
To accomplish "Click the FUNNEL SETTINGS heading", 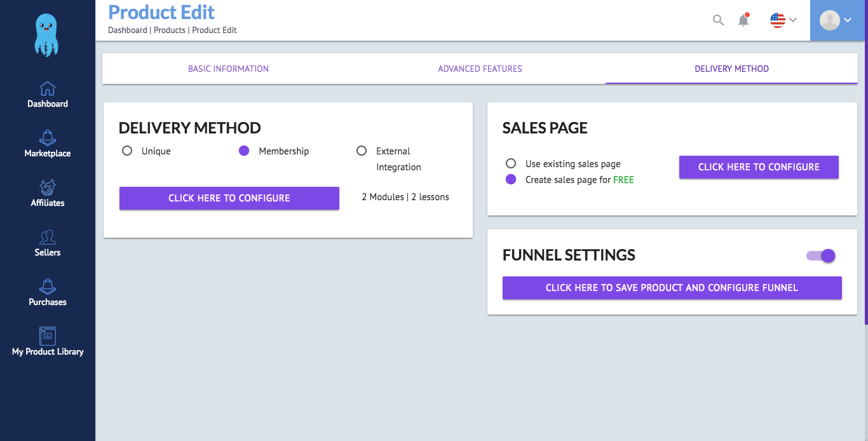I will (x=569, y=255).
